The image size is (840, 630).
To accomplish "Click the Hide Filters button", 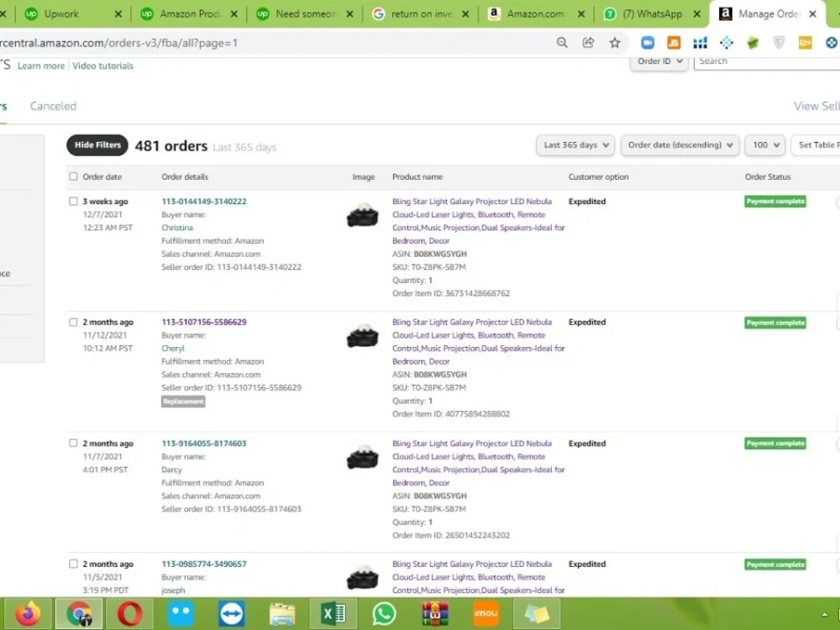I will pos(97,145).
